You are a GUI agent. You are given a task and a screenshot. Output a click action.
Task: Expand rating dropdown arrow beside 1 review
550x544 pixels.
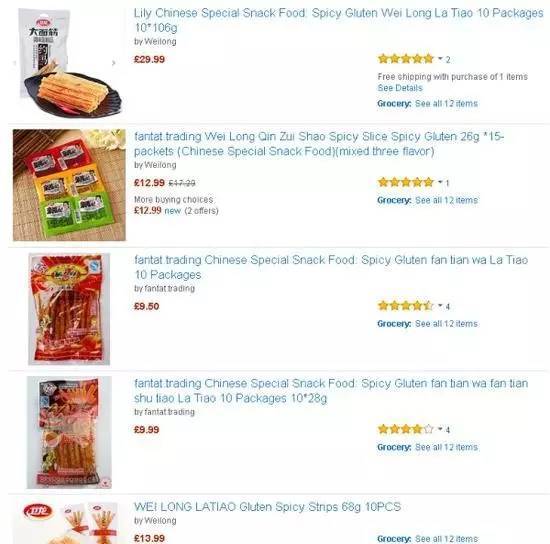440,182
